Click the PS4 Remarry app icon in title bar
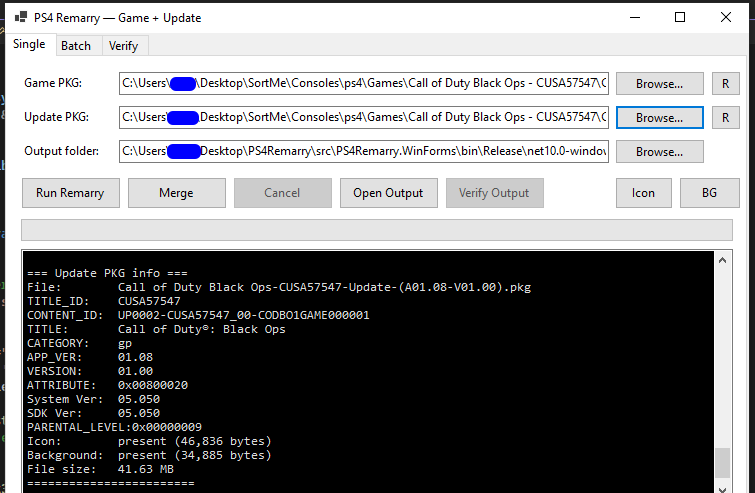 click(21, 18)
